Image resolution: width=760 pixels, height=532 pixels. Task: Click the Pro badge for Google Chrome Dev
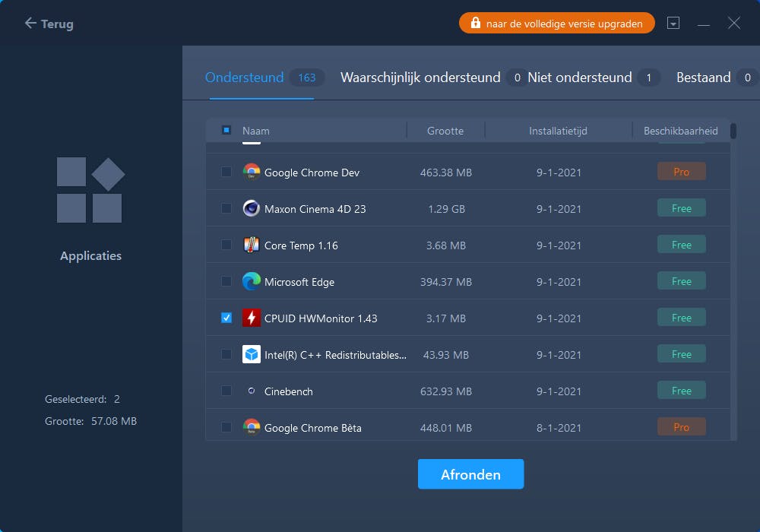(x=681, y=172)
